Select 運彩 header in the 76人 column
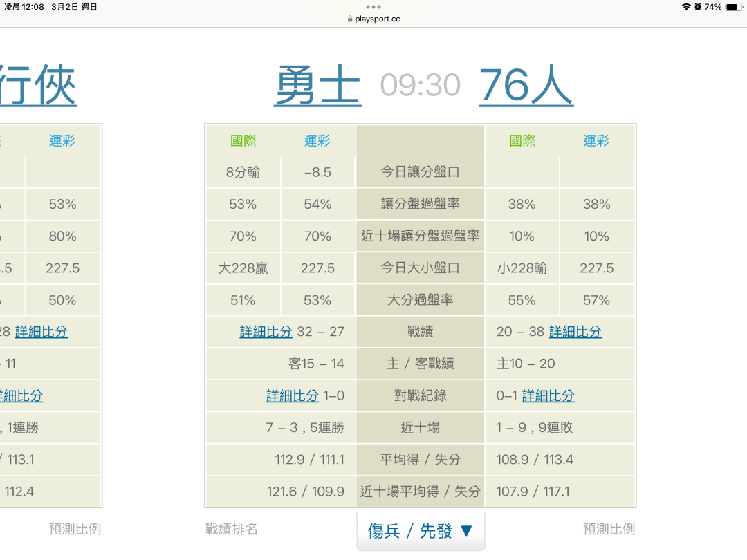This screenshot has width=747, height=560. 596,140
